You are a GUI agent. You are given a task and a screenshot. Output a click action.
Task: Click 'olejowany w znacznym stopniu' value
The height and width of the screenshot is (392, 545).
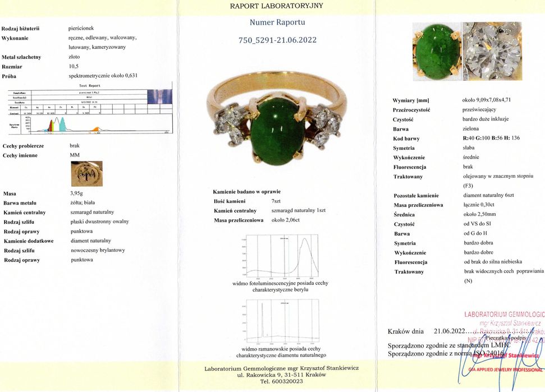coord(498,176)
